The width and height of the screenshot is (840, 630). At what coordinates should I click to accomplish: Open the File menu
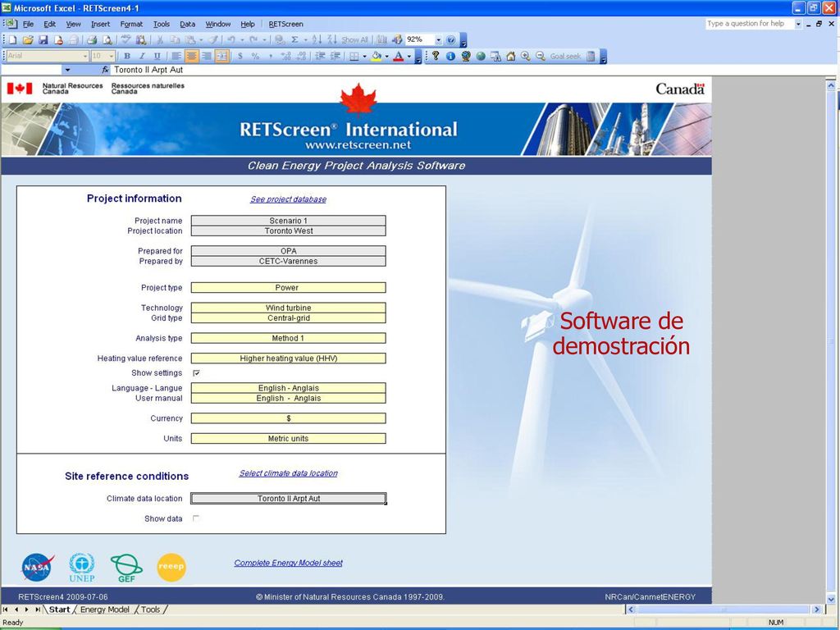[29, 24]
